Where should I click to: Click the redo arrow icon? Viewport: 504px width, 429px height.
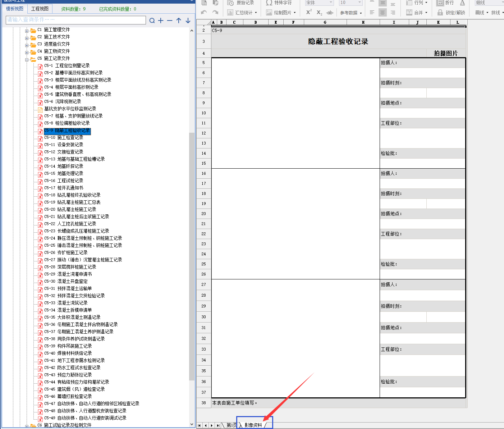(x=215, y=12)
